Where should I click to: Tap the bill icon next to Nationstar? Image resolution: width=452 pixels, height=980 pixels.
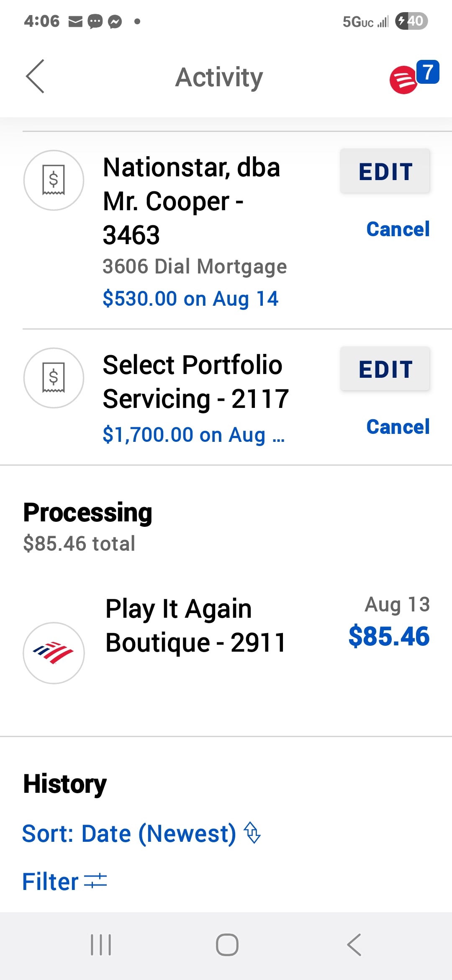[54, 180]
